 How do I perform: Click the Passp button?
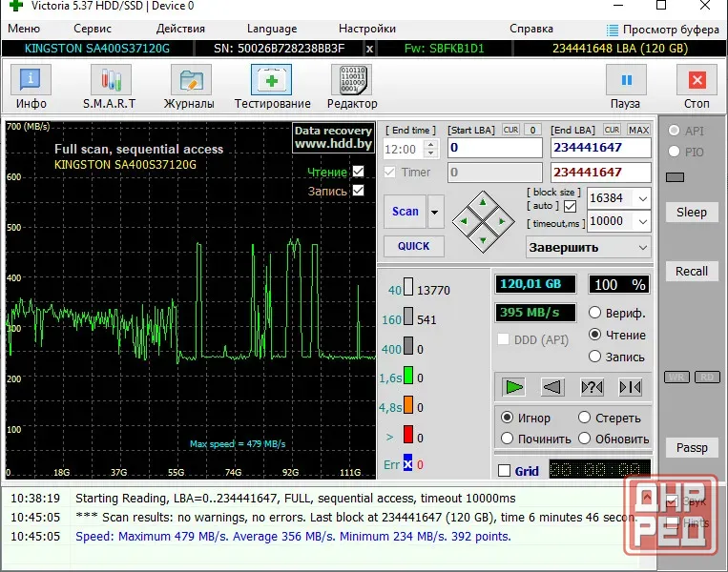tap(691, 448)
